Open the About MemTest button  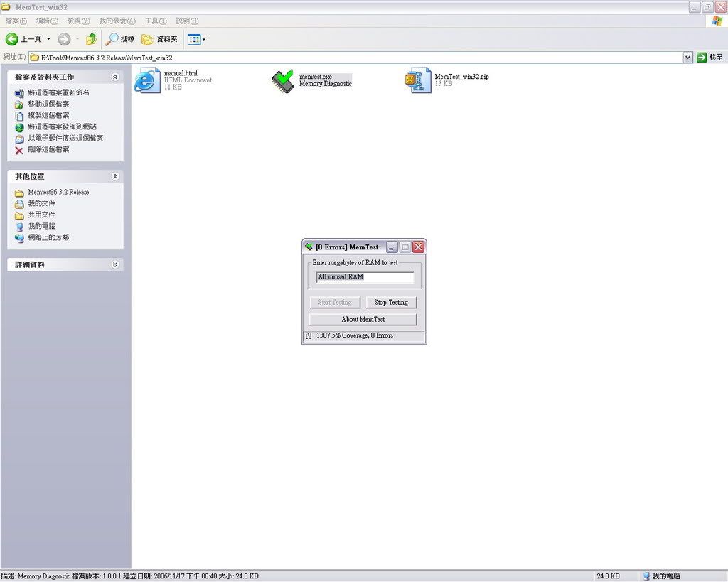363,319
